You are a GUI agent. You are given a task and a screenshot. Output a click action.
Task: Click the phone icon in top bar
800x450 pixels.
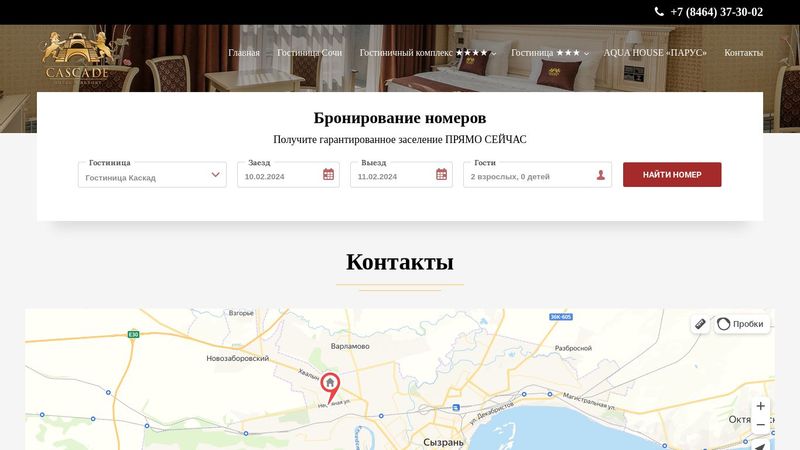(x=659, y=12)
